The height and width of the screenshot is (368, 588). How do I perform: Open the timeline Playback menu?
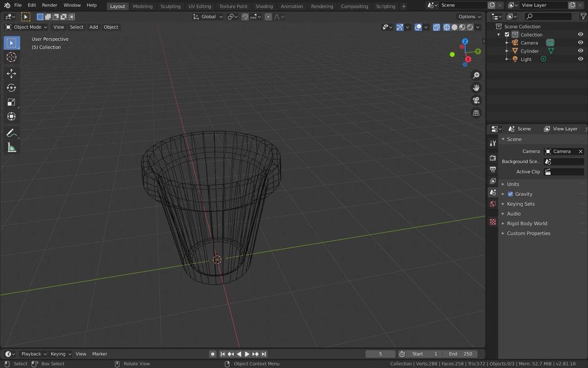pyautogui.click(x=34, y=354)
